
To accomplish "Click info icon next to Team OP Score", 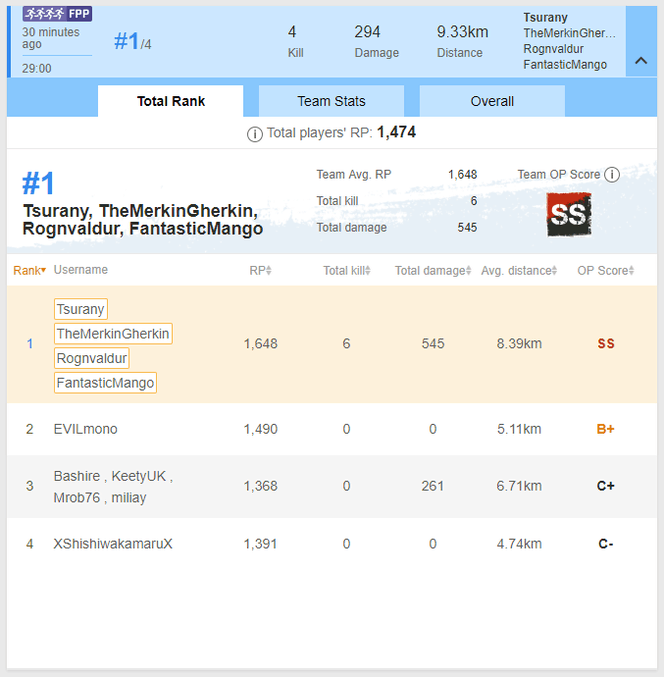I will [x=612, y=175].
